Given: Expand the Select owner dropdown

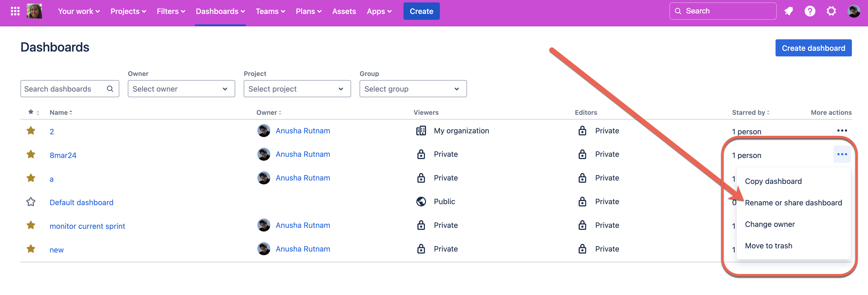Looking at the screenshot, I should [181, 89].
